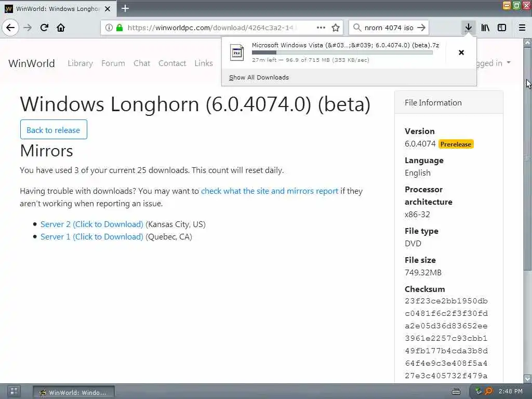The image size is (532, 399).
Task: Click the page vertical scrollbar thumb
Action: [527, 159]
